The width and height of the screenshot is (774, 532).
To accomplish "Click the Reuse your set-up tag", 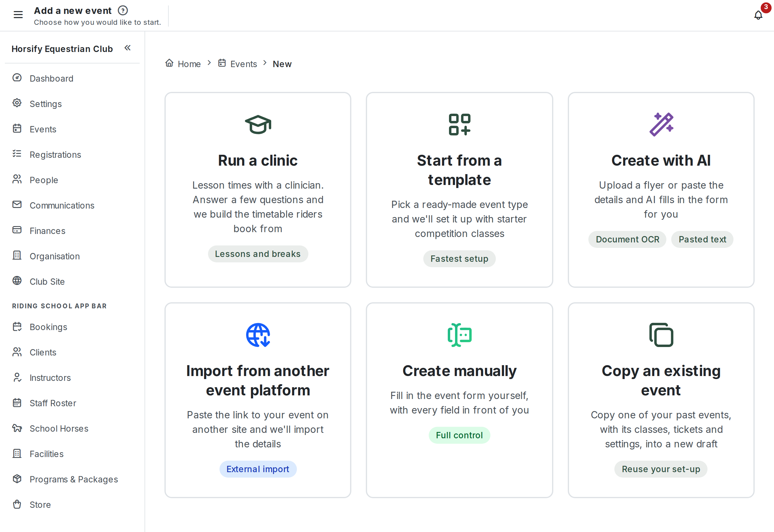I will pos(661,469).
